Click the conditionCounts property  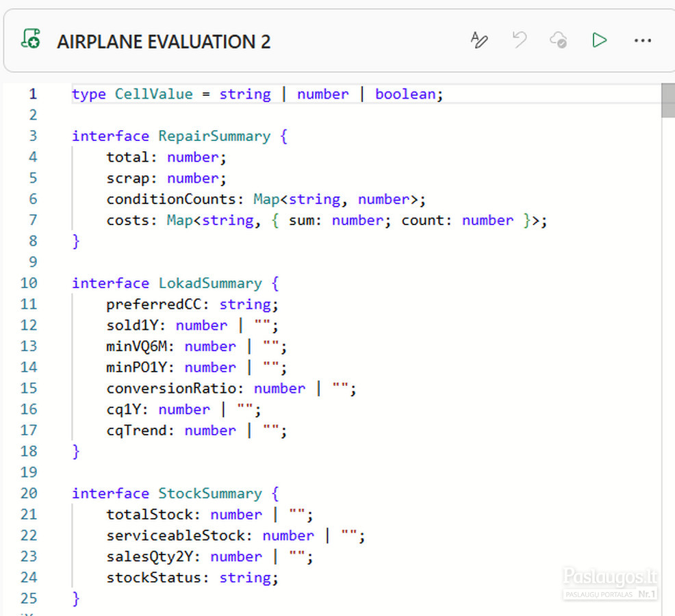tap(171, 199)
